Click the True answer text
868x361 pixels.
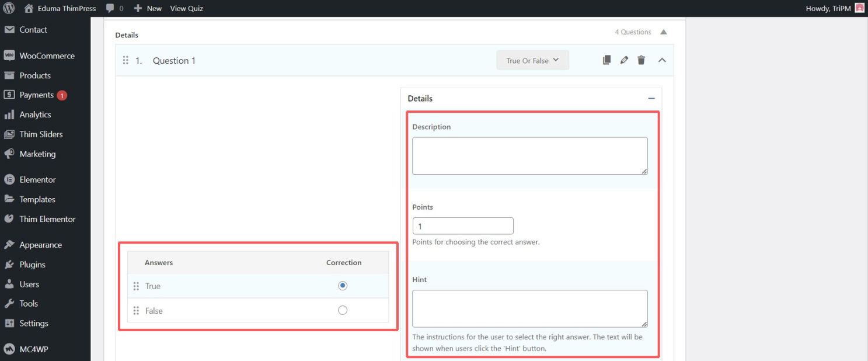point(153,286)
